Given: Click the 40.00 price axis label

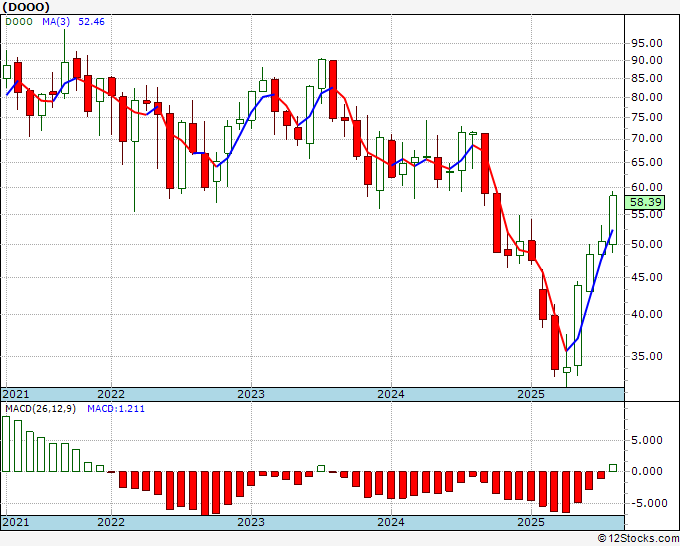Looking at the screenshot, I should [647, 314].
